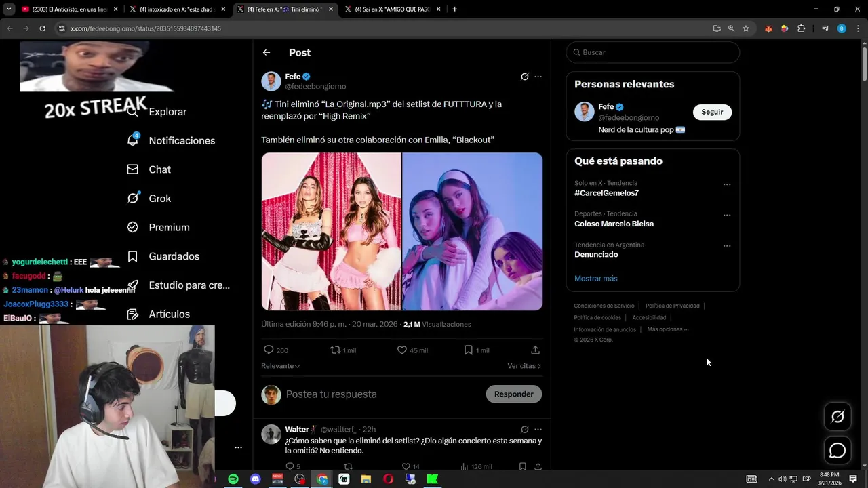Go back using the Post back arrow
This screenshot has height=488, width=868.
point(267,52)
